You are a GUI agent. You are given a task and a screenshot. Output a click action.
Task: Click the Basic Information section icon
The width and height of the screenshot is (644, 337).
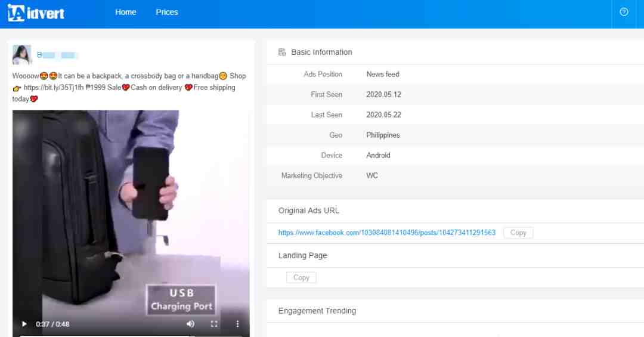[282, 52]
